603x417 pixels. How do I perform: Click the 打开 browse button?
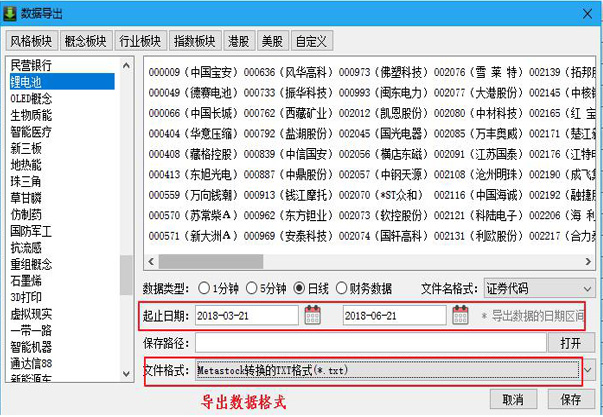570,343
